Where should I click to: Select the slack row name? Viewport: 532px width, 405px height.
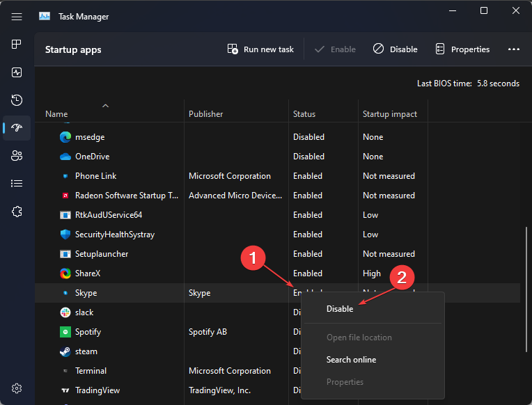pyautogui.click(x=84, y=312)
